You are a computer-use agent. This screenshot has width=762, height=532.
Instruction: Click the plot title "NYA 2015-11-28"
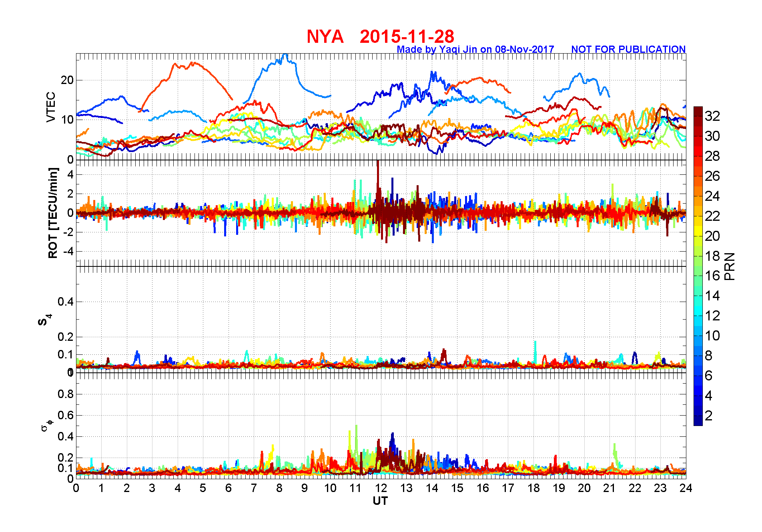380,36
